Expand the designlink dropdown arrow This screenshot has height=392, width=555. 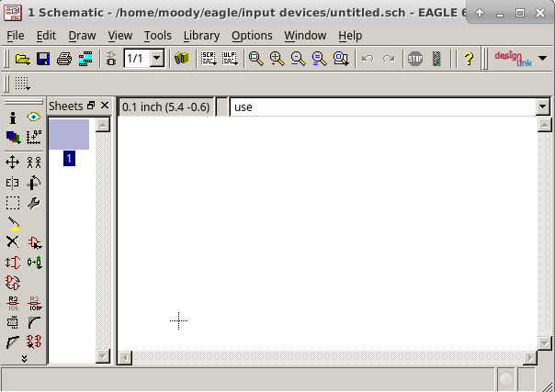click(543, 59)
